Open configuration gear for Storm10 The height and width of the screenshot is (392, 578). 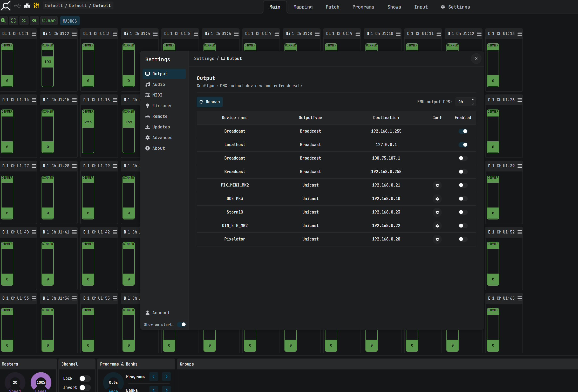[437, 212]
